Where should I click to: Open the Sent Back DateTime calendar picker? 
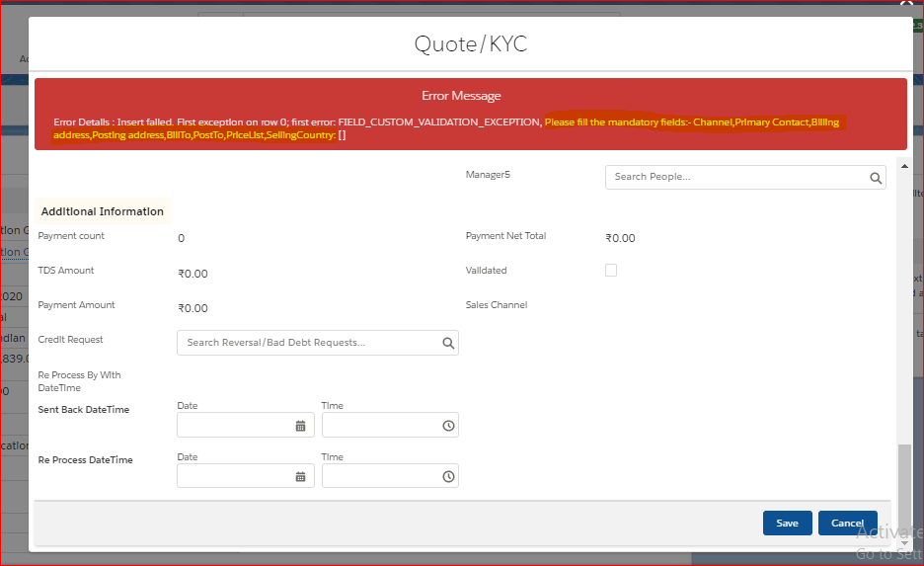coord(300,426)
